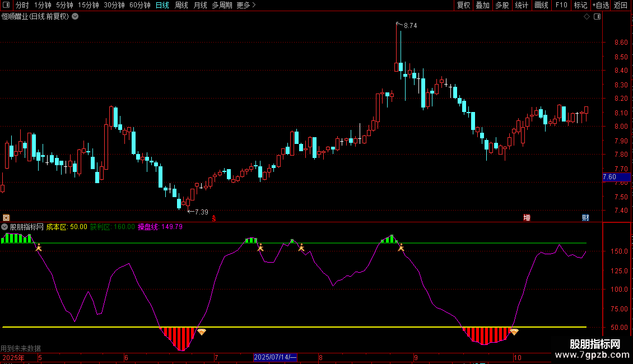Click the 增 event marker
The width and height of the screenshot is (633, 364).
(527, 217)
